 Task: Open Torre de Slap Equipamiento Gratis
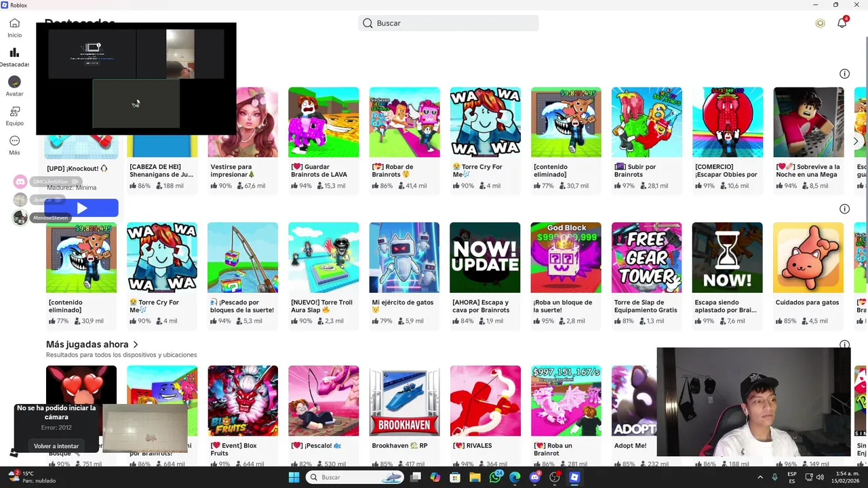coord(647,275)
